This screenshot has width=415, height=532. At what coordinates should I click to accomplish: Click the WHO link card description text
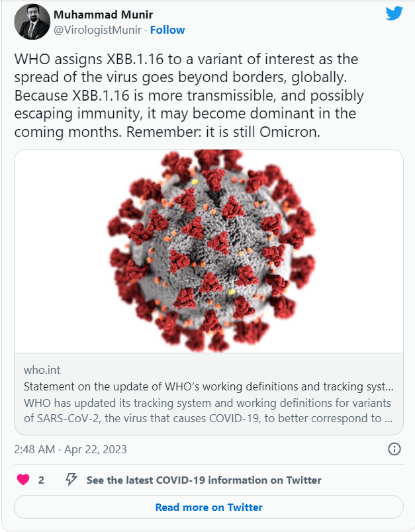(x=208, y=410)
